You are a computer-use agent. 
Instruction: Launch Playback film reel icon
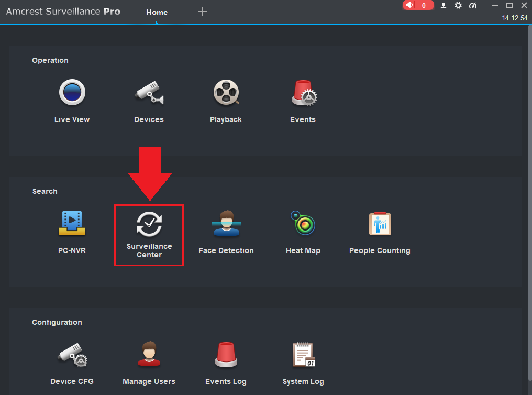pos(226,93)
